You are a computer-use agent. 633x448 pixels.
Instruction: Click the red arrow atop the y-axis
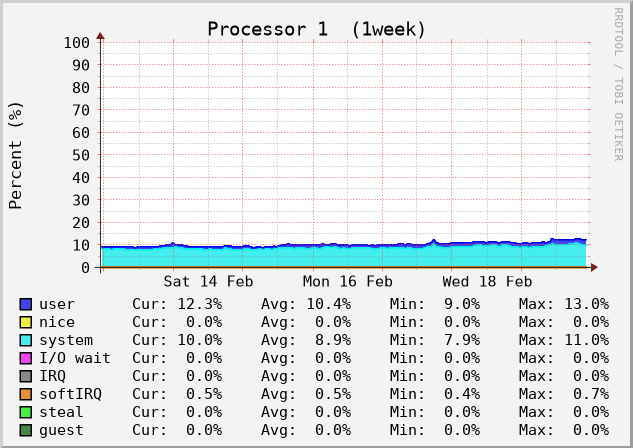[101, 36]
